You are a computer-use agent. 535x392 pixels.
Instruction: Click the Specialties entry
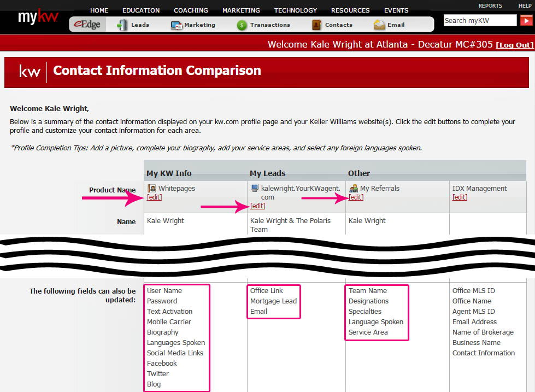(364, 312)
